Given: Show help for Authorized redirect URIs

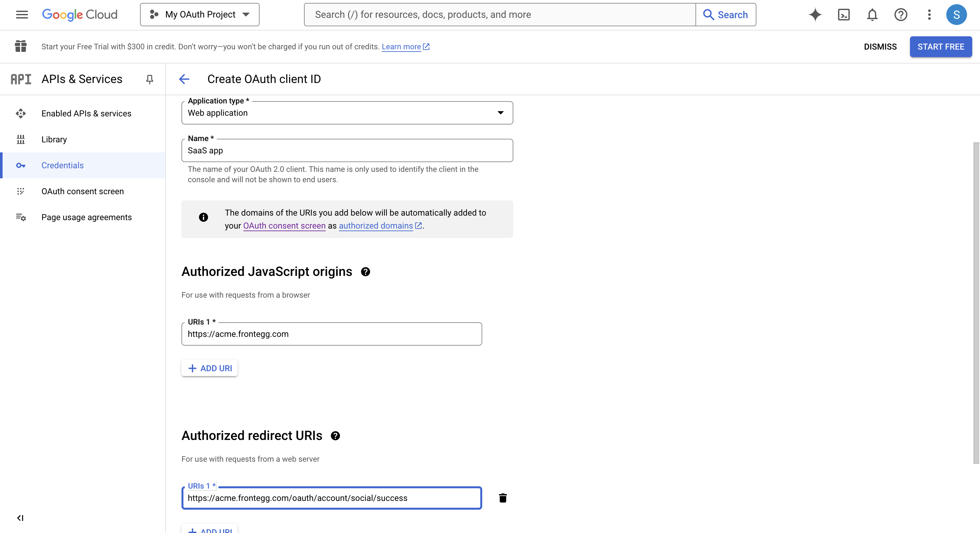Looking at the screenshot, I should pos(335,436).
